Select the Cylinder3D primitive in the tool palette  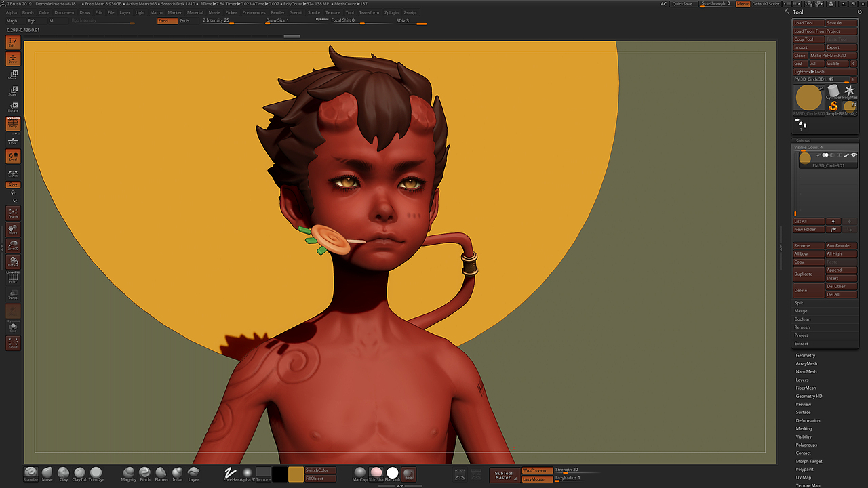(x=833, y=90)
